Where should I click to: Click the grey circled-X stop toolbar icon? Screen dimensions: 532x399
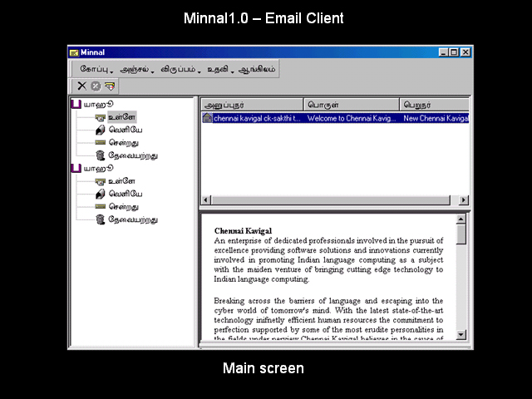pos(96,86)
